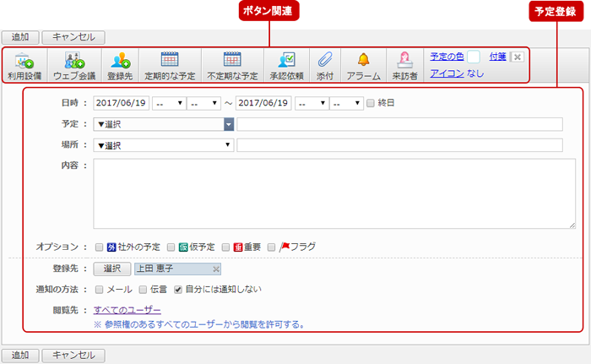Image resolution: width=591 pixels, height=364 pixels.
Task: Open the 利用設備 facility icon
Action: [x=24, y=65]
